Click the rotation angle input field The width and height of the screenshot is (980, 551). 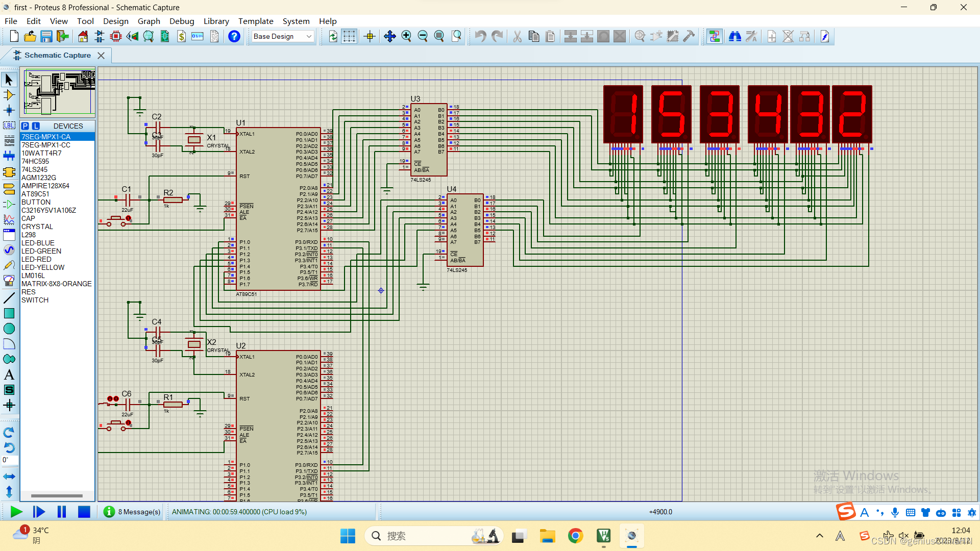tap(10, 460)
